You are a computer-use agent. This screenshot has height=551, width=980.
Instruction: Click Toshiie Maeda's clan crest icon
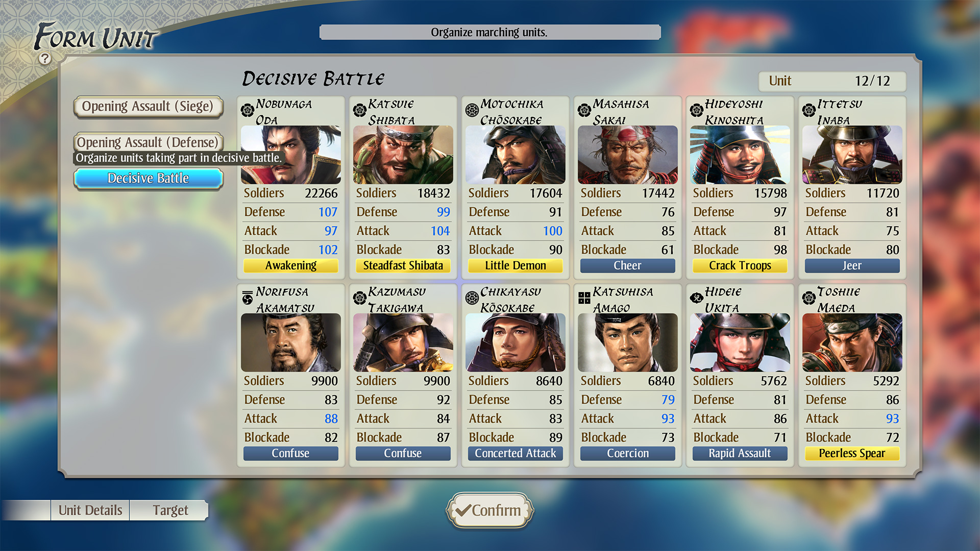click(809, 297)
